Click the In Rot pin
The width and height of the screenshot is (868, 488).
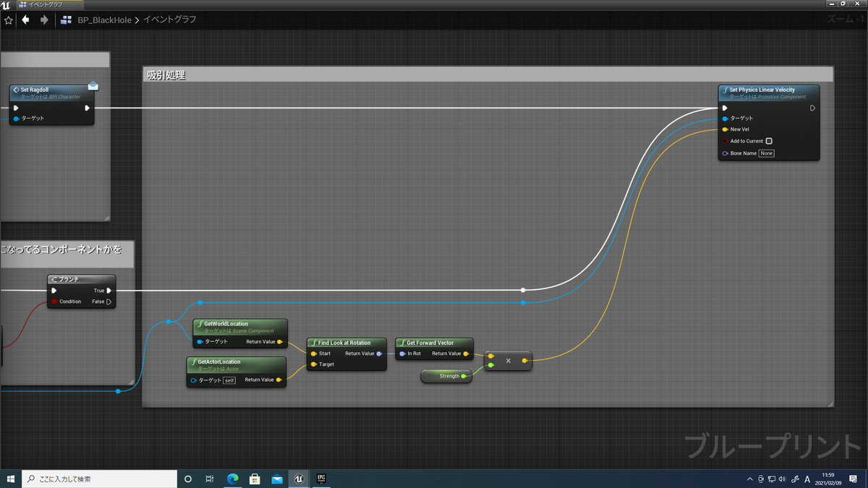pyautogui.click(x=403, y=354)
